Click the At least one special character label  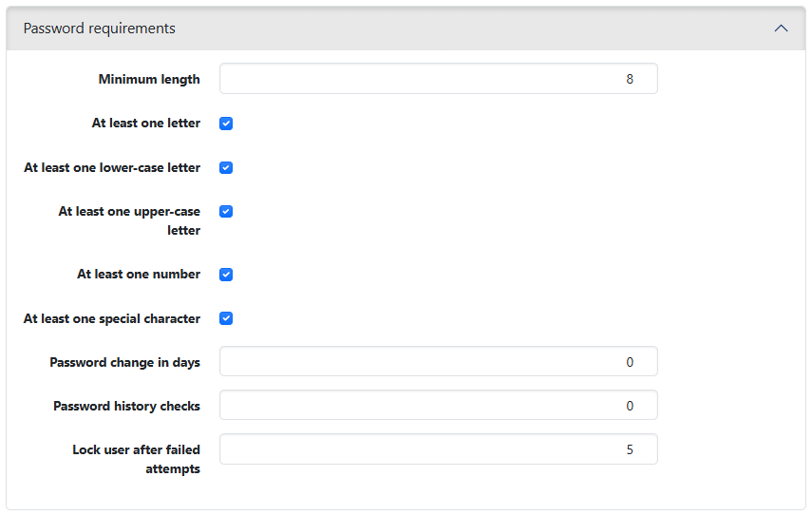point(112,318)
